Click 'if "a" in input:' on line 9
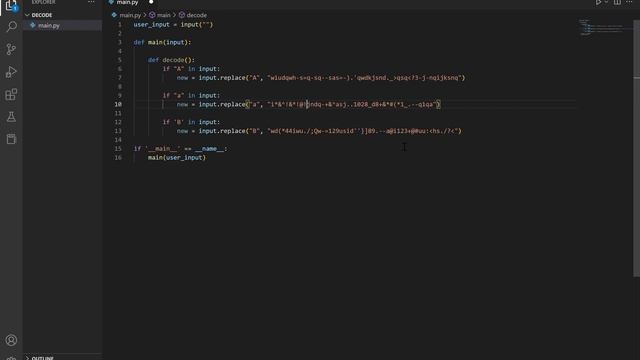Screen dimensions: 640x360 pyautogui.click(x=191, y=96)
